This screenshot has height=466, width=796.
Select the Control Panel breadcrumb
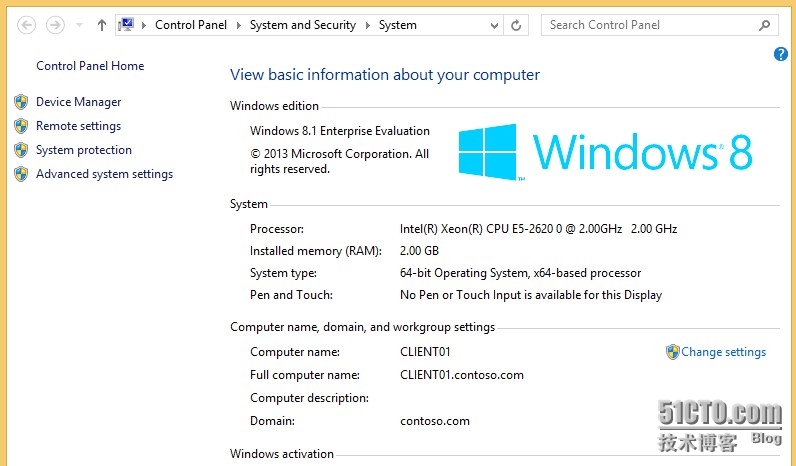tap(191, 25)
